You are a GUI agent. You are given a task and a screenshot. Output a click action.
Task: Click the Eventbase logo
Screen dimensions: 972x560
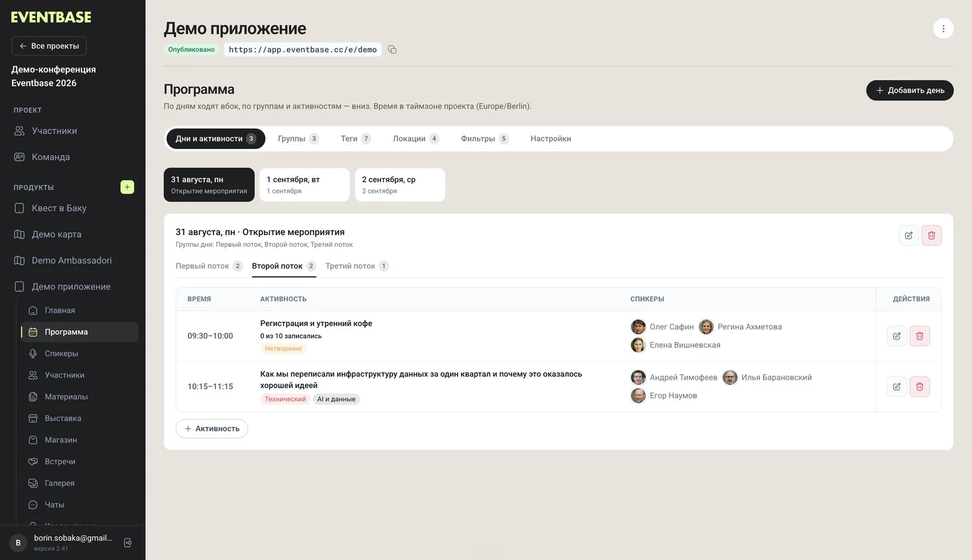[51, 18]
